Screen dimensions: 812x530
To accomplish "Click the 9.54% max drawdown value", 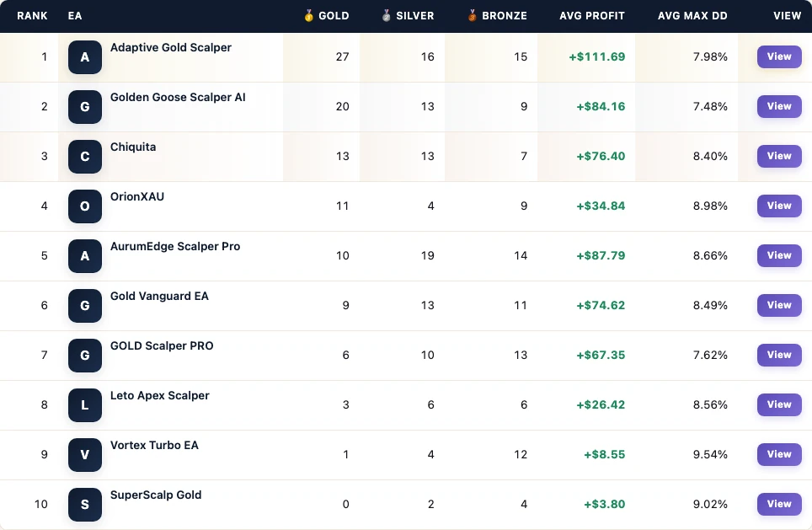I will coord(710,455).
